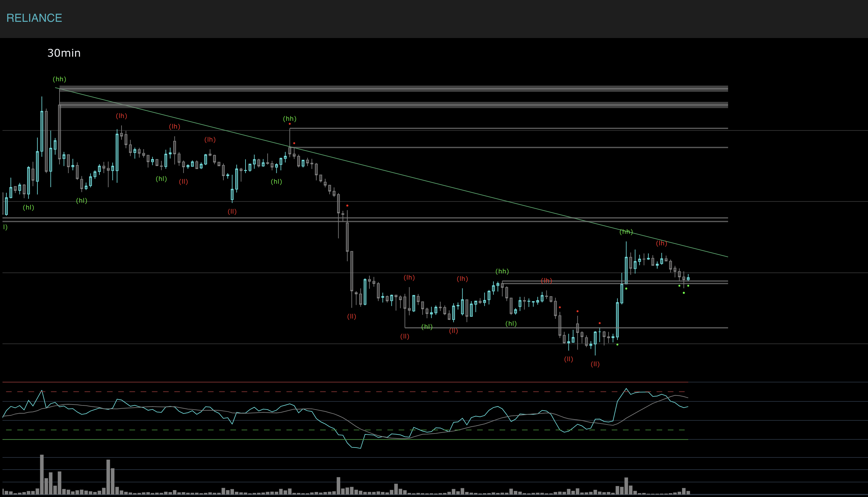This screenshot has width=868, height=497.
Task: Click the dashed green oscillator threshold line
Action: 345,430
